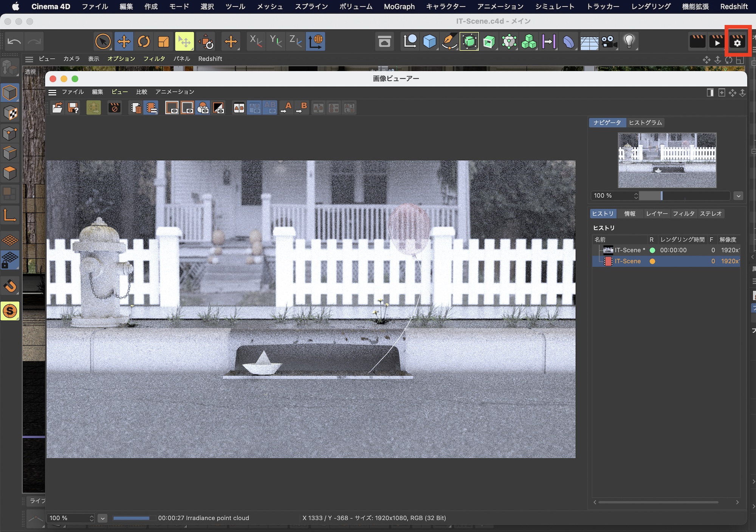Click Stop Rendering icon in Picture Viewer
The image size is (756, 532).
114,108
